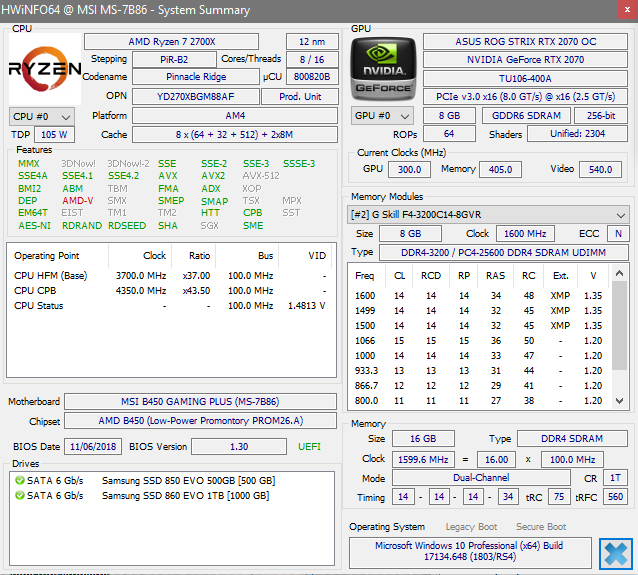Click the CPU CPB row

coord(171,291)
